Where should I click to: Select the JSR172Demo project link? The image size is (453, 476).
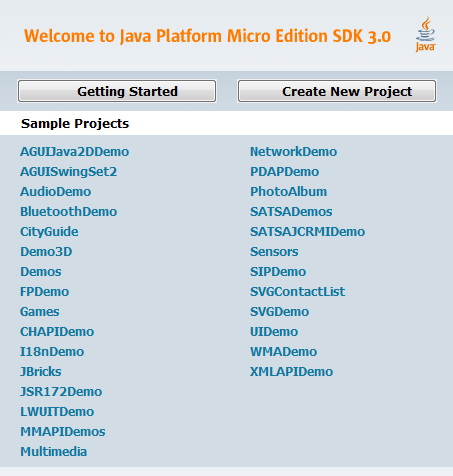point(61,392)
